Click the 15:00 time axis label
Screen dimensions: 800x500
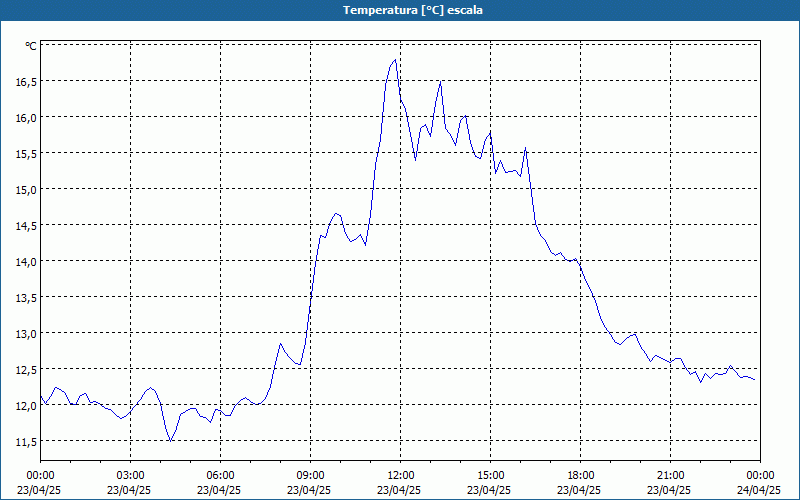click(491, 476)
